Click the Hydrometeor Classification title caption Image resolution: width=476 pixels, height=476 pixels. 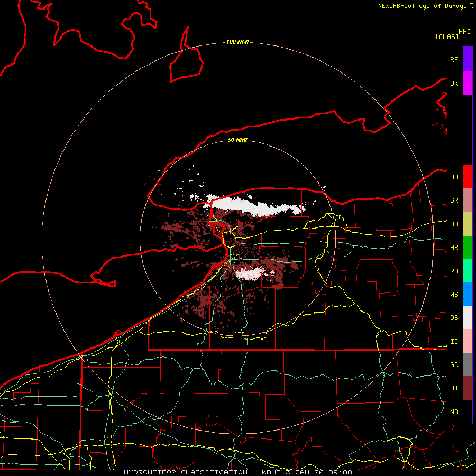click(x=237, y=472)
